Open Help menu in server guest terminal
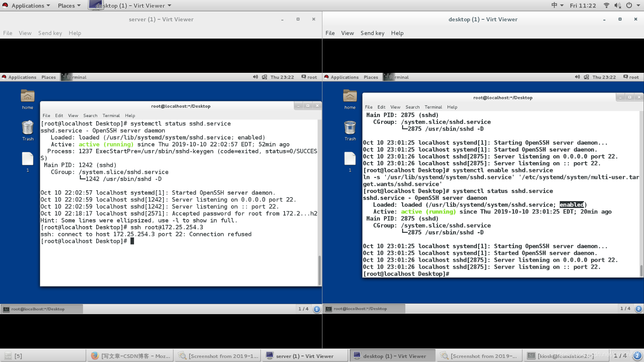 tap(130, 115)
